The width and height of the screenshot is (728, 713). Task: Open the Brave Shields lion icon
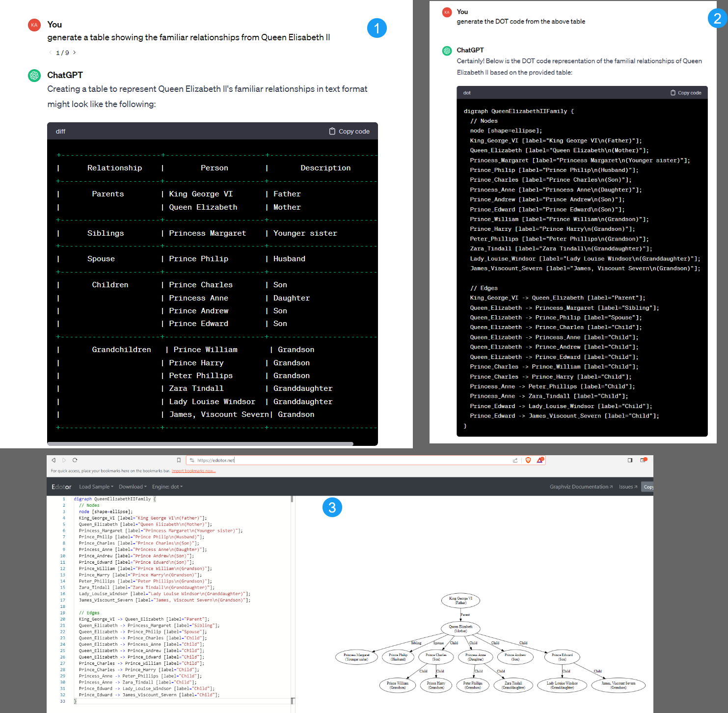pyautogui.click(x=528, y=460)
